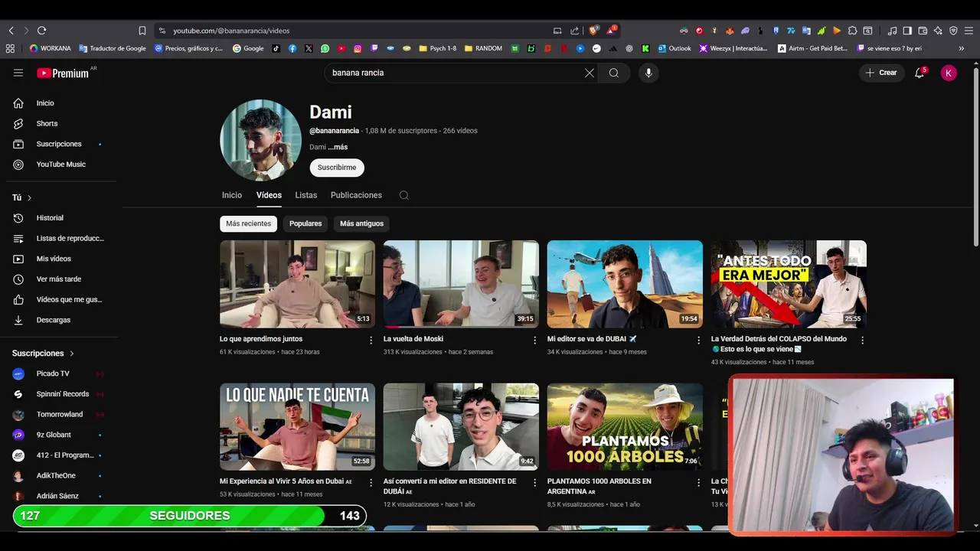980x551 pixels.
Task: Open options for Mi Experiencia al Vivir 5 Años
Action: (371, 483)
